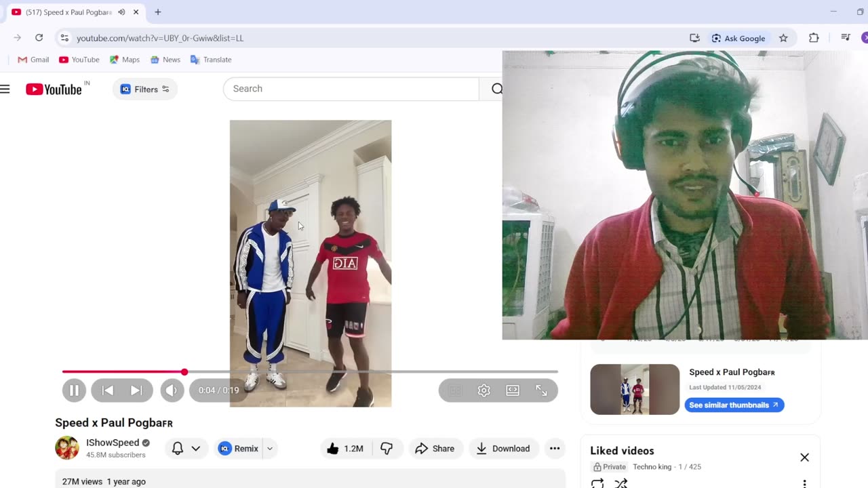This screenshot has height=488, width=868.
Task: View site information icon in address bar
Action: 64,38
